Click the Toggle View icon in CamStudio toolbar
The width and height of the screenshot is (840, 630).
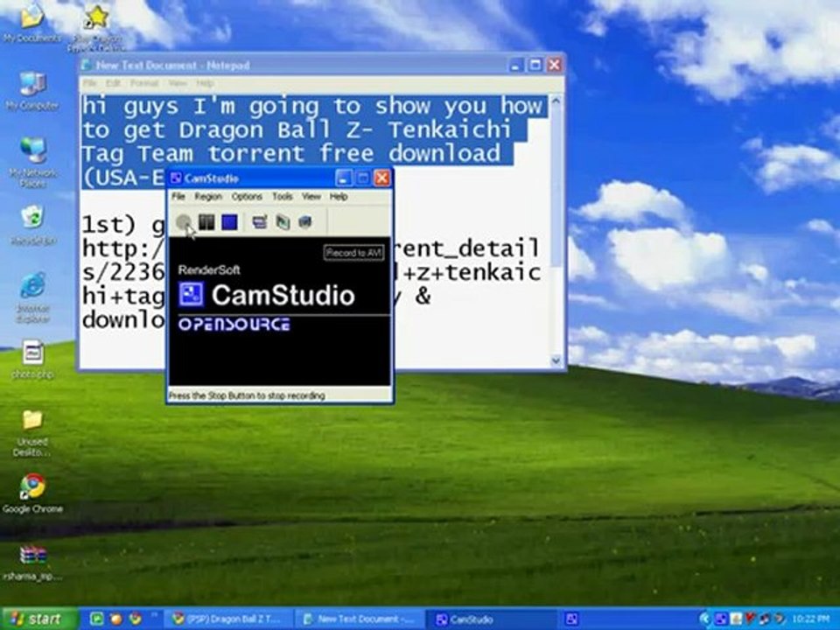tap(260, 222)
